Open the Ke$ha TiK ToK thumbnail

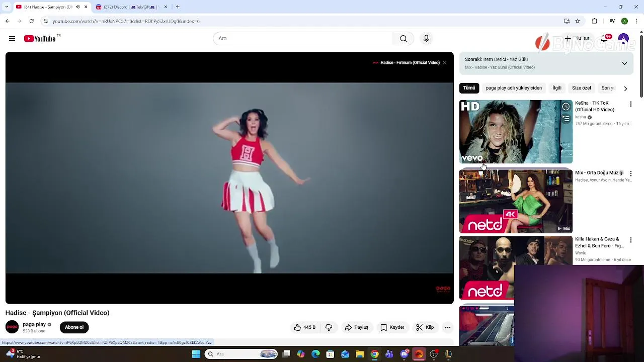pos(516,132)
